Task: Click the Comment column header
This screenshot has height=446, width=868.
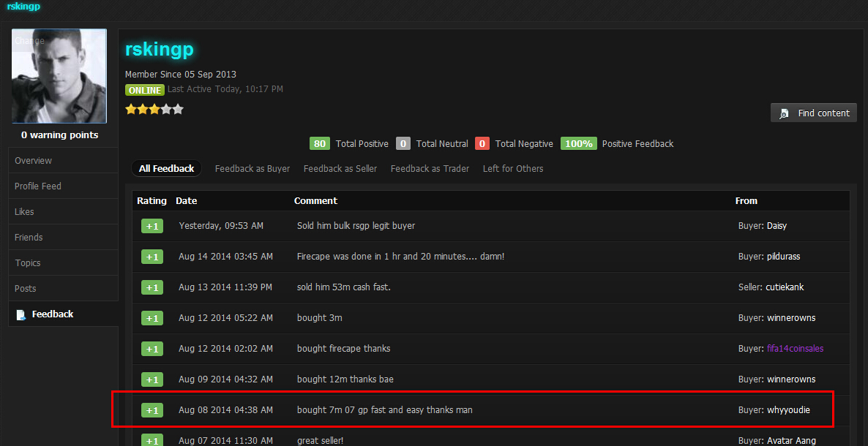Action: pos(315,200)
